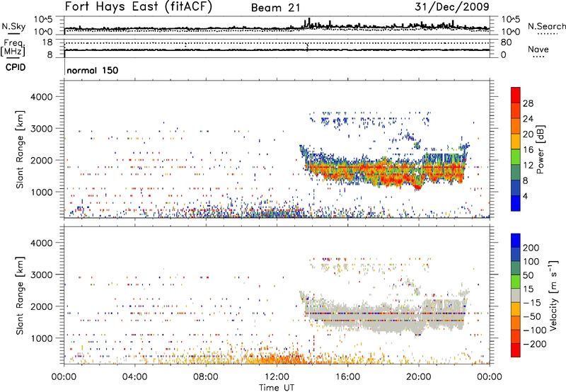This screenshot has width=566, height=392.
Task: Click the "15" velocity colorbar label
Action: coord(528,289)
